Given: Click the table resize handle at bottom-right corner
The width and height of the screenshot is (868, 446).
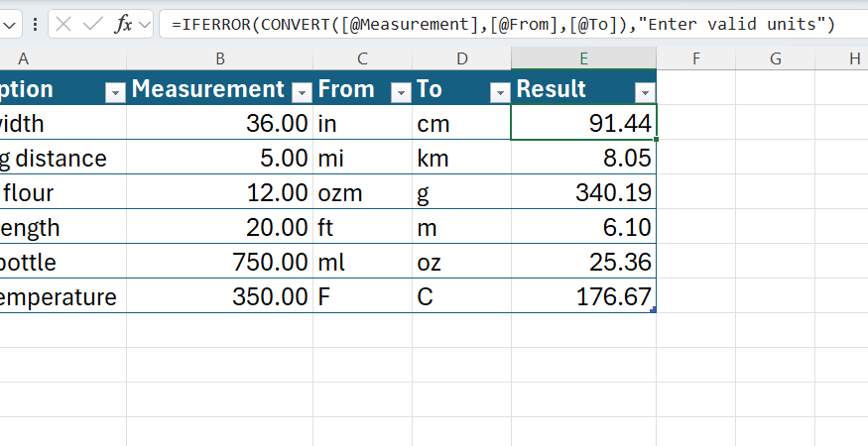Looking at the screenshot, I should 653,310.
